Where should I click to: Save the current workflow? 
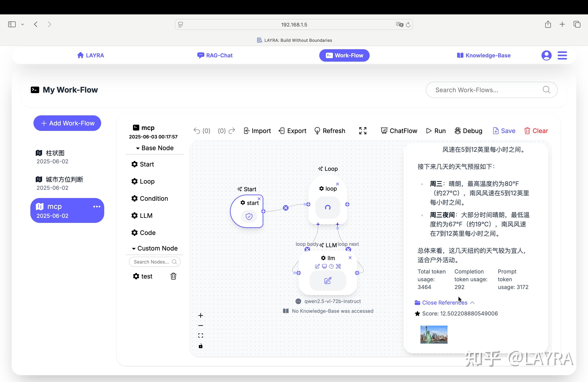tap(504, 131)
